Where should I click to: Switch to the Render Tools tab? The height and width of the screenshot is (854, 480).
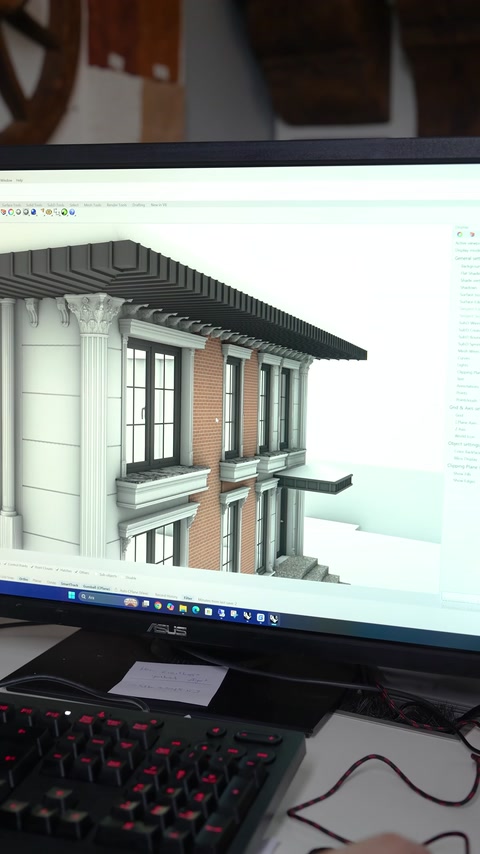point(117,205)
